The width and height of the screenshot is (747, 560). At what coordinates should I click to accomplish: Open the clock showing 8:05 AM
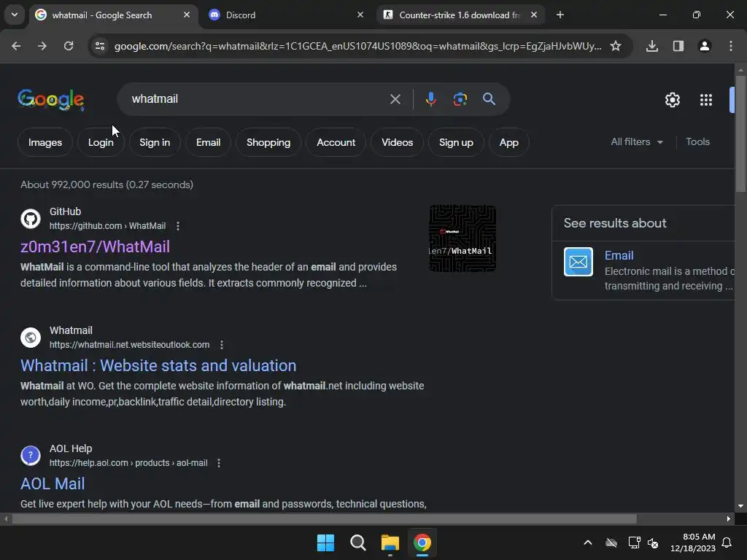pyautogui.click(x=693, y=542)
